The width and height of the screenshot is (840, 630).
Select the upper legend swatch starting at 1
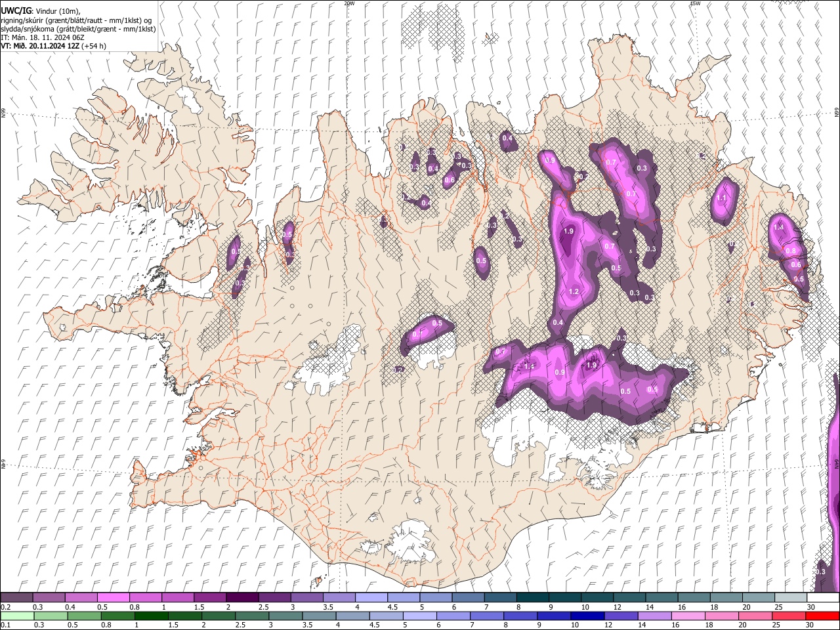pyautogui.click(x=177, y=598)
